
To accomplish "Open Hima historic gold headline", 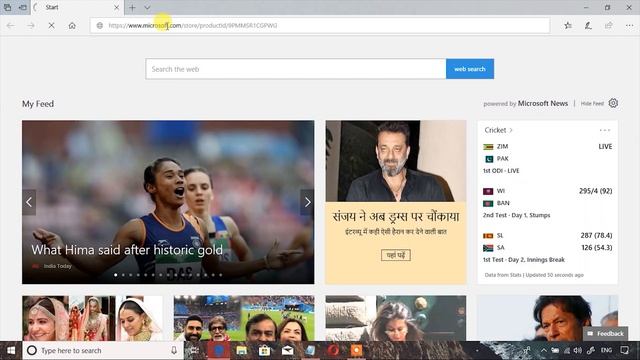I will 127,250.
